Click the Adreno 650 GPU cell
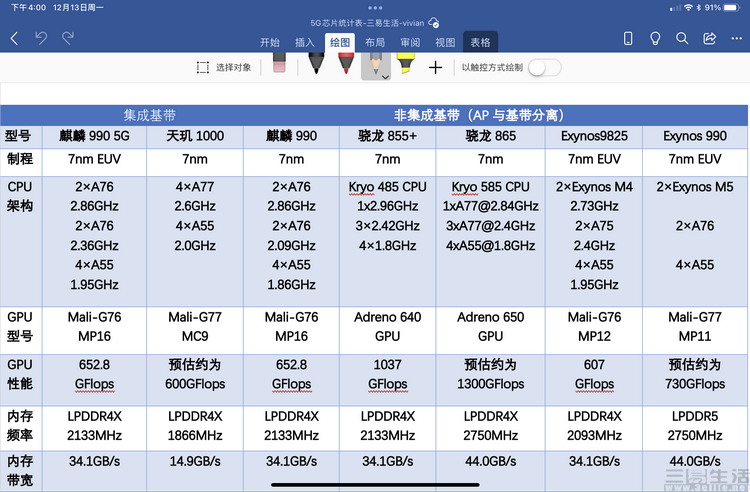 491,330
